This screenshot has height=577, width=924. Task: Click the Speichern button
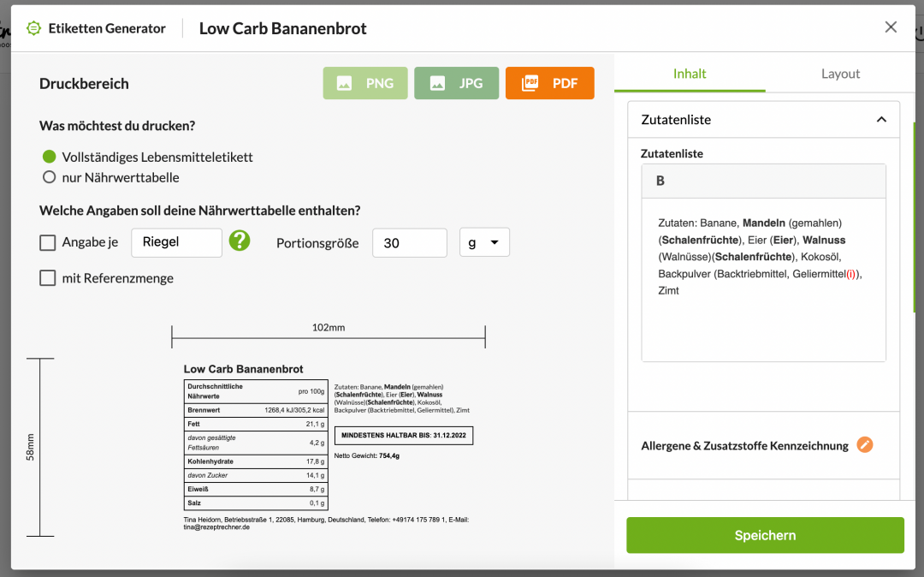(x=765, y=535)
